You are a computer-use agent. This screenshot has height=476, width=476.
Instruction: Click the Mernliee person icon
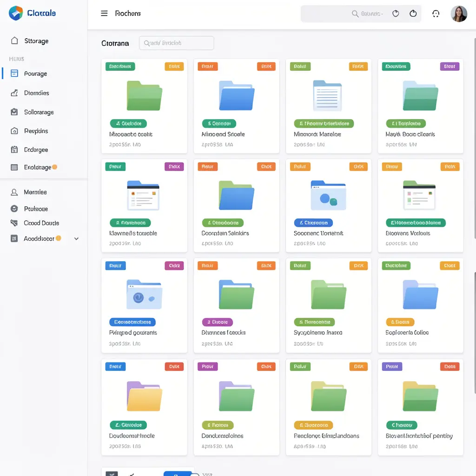point(14,192)
